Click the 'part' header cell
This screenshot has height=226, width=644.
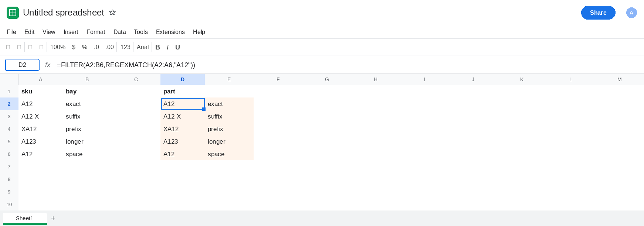183,91
